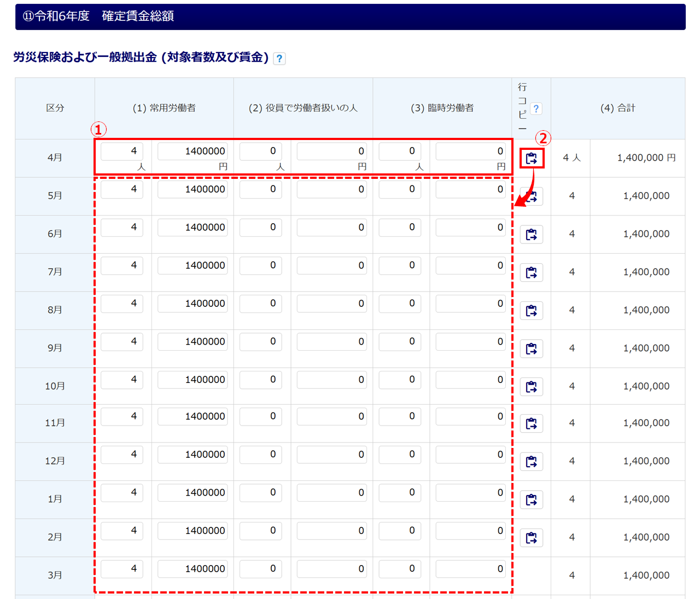The height and width of the screenshot is (599, 700).
Task: Click the December row copy icon
Action: coord(531,461)
